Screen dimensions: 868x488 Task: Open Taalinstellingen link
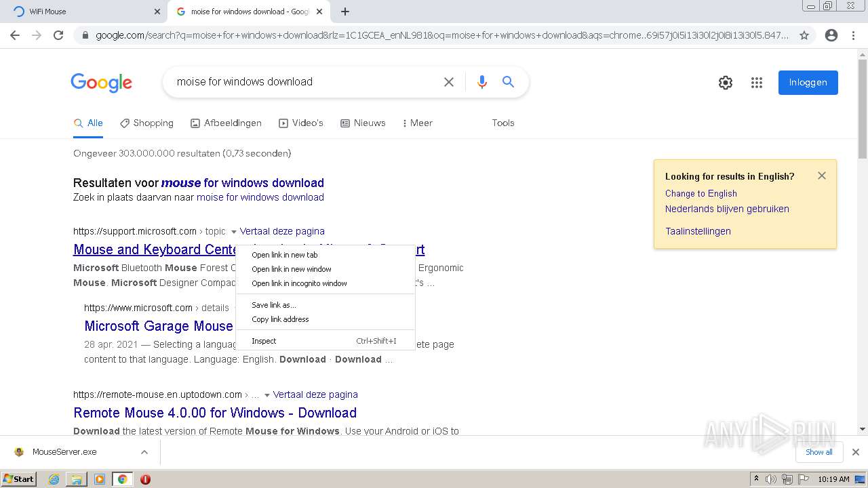[x=698, y=232]
